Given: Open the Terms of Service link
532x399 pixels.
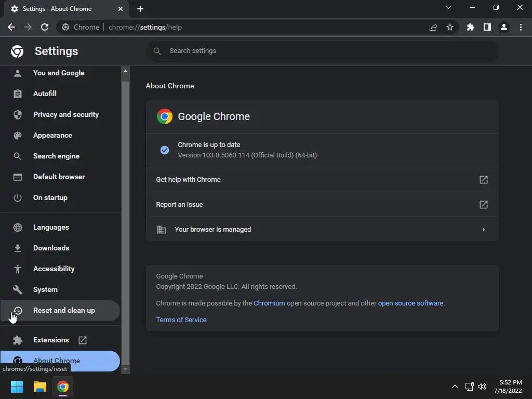Looking at the screenshot, I should [181, 320].
